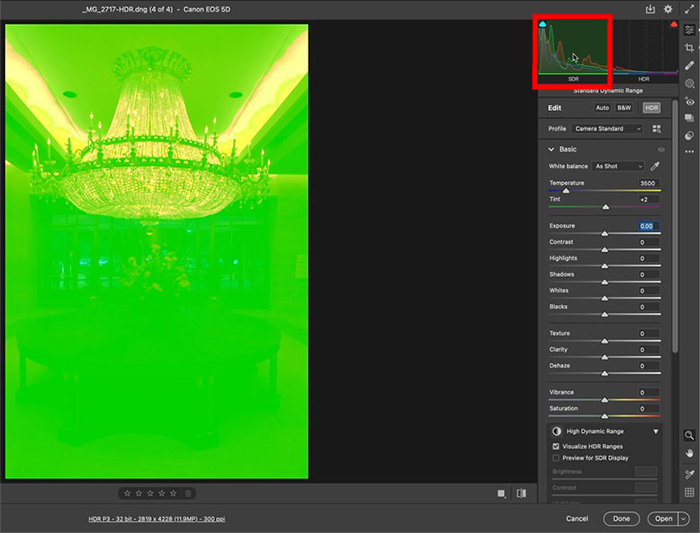Select the Crop tool in right toolbar
The width and height of the screenshot is (700, 533).
point(690,47)
